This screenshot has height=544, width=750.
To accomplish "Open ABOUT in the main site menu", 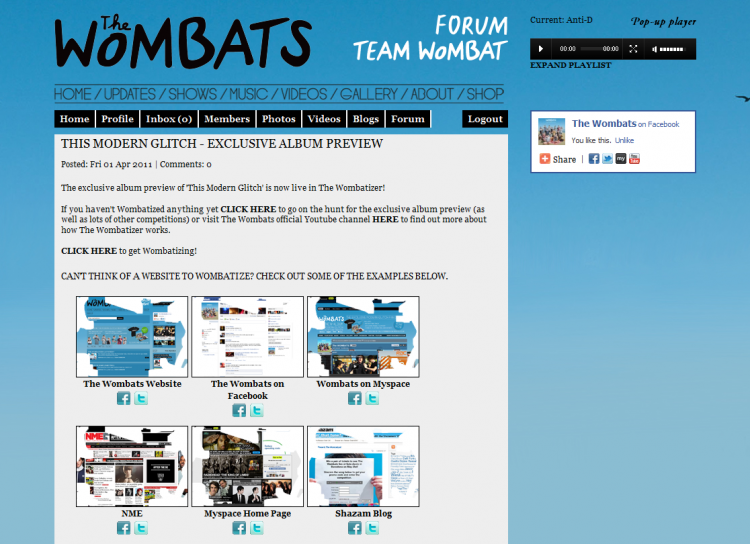I will click(x=432, y=94).
